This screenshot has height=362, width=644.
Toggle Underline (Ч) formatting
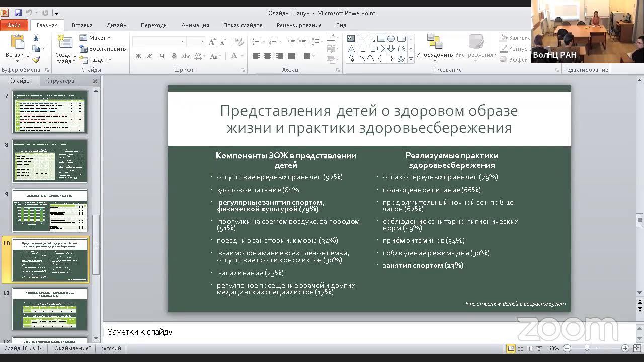[x=162, y=56]
